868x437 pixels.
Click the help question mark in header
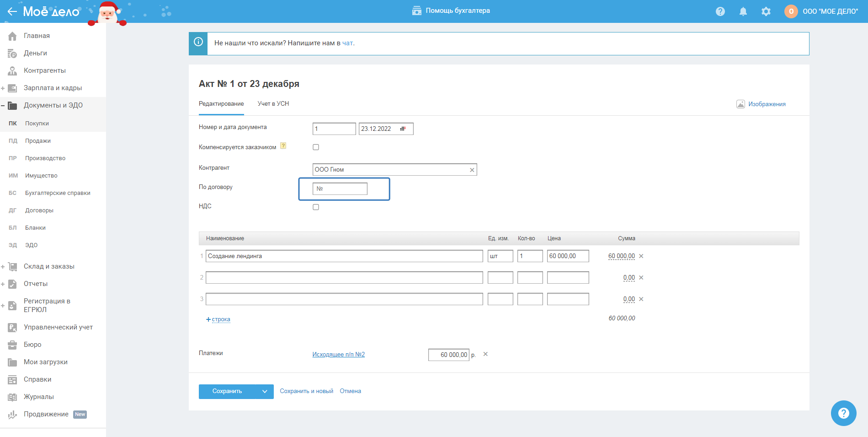pos(720,11)
